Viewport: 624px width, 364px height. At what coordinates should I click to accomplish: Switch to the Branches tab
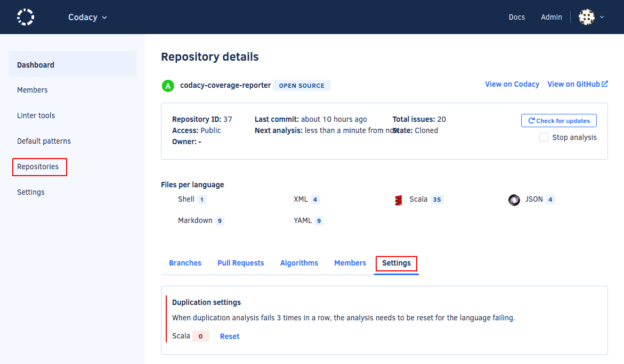[x=185, y=263]
